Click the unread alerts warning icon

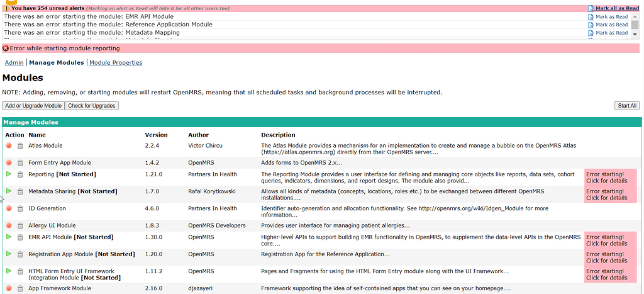(x=6, y=8)
